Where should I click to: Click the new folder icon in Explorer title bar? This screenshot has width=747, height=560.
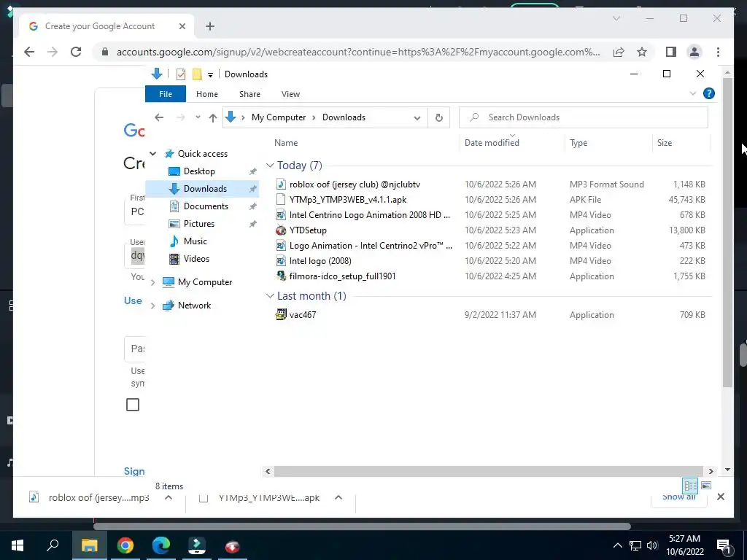pos(197,74)
